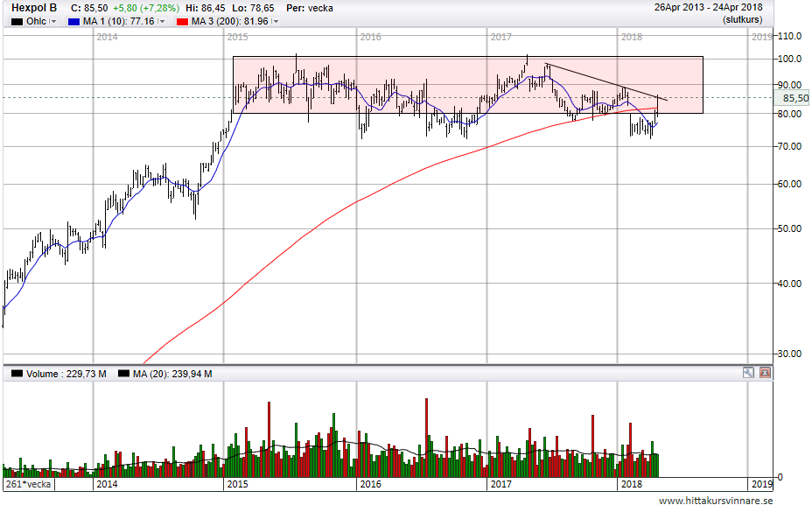Click 2019 on the time axis under the volume bars
The height and width of the screenshot is (505, 812).
[762, 484]
